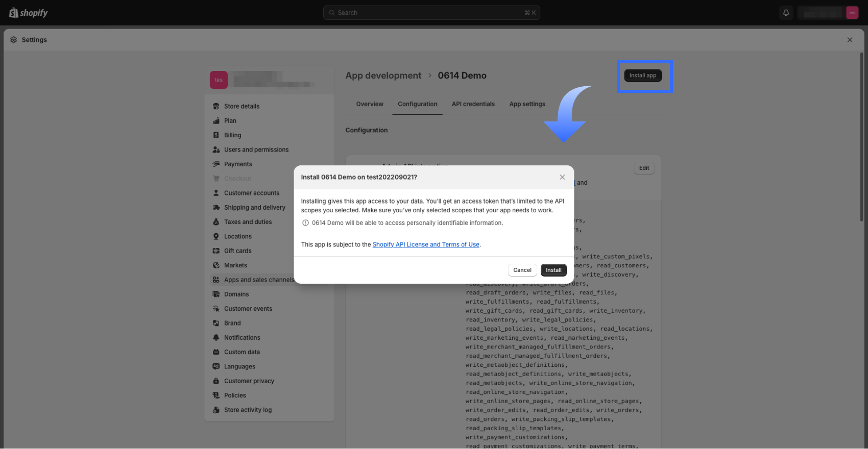The width and height of the screenshot is (868, 449).
Task: Click the Custom data icon
Action: 216,352
